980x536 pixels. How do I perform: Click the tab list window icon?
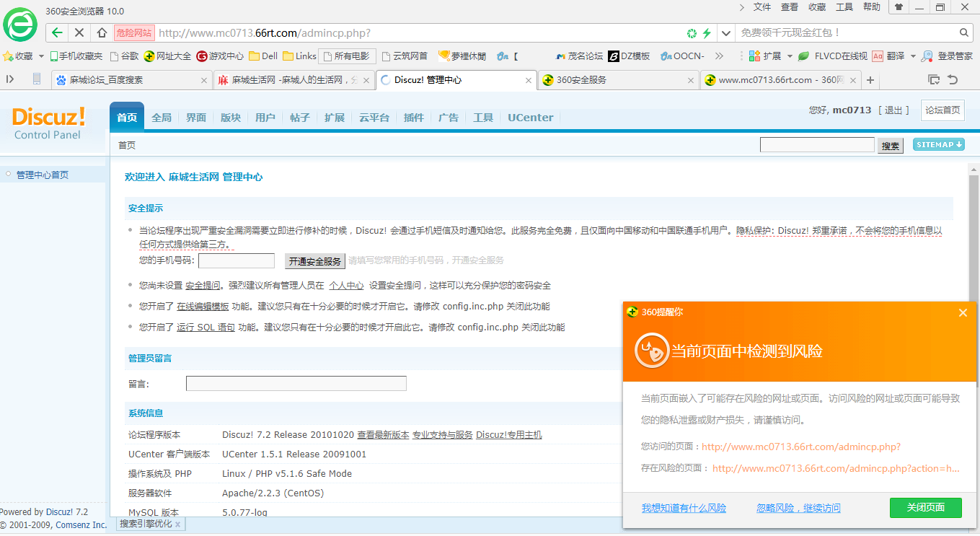(933, 79)
